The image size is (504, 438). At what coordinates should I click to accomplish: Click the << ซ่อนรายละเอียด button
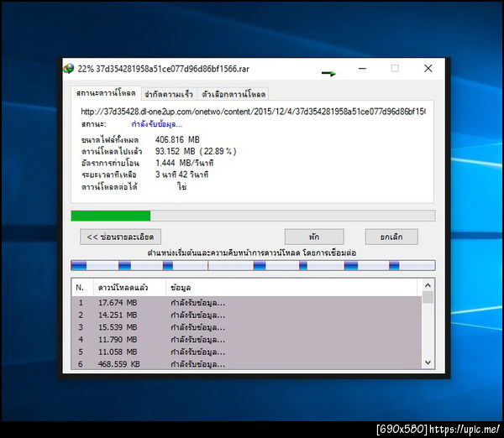[120, 237]
